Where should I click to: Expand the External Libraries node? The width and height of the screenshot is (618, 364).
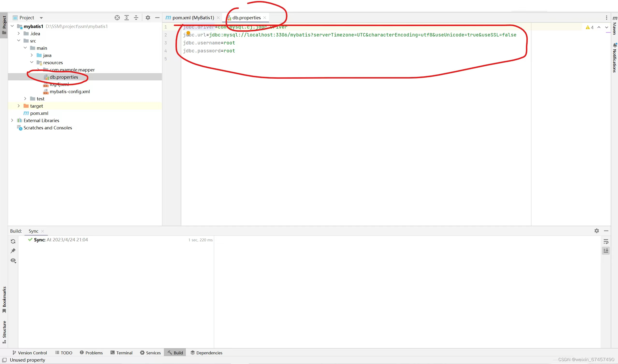point(12,120)
